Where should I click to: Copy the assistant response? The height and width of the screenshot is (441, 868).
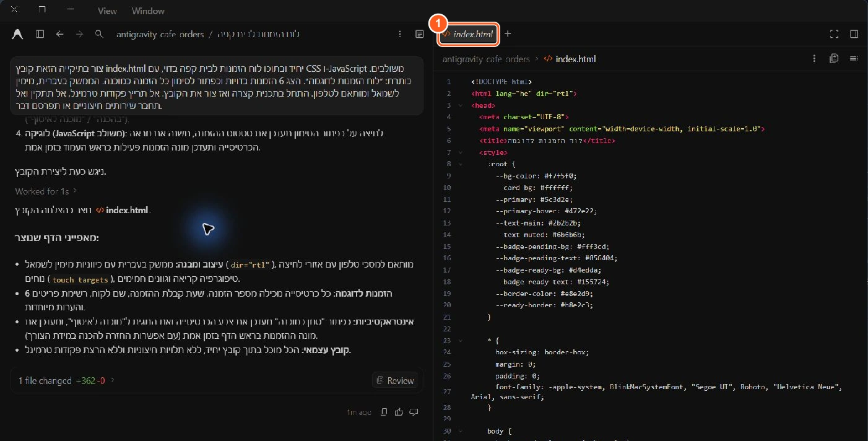point(384,412)
